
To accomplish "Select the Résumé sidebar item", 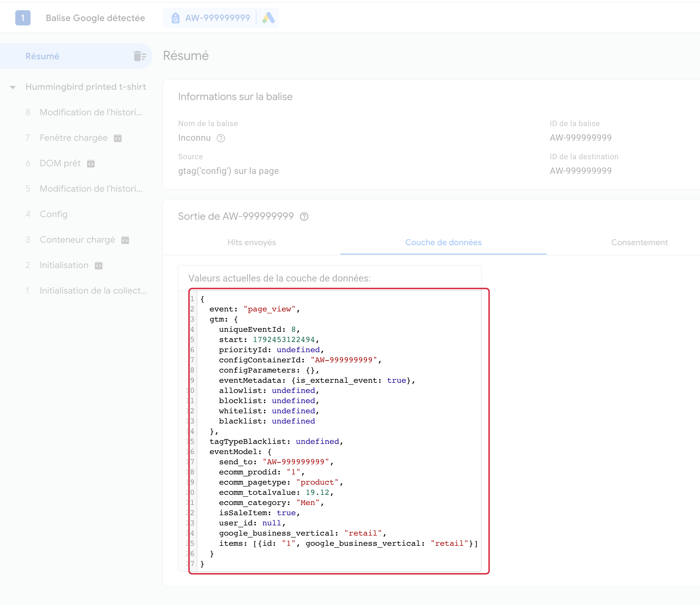I will pos(76,56).
